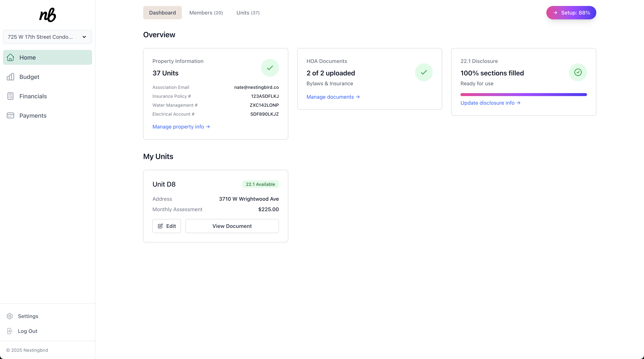Switch to the Members (20) tab
This screenshot has height=359, width=644.
point(206,13)
